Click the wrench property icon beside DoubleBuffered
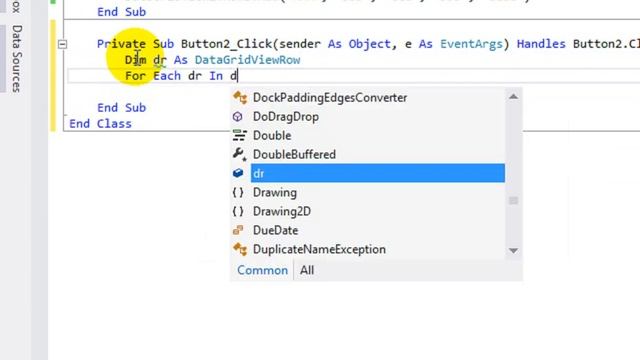640x360 pixels. click(x=239, y=154)
